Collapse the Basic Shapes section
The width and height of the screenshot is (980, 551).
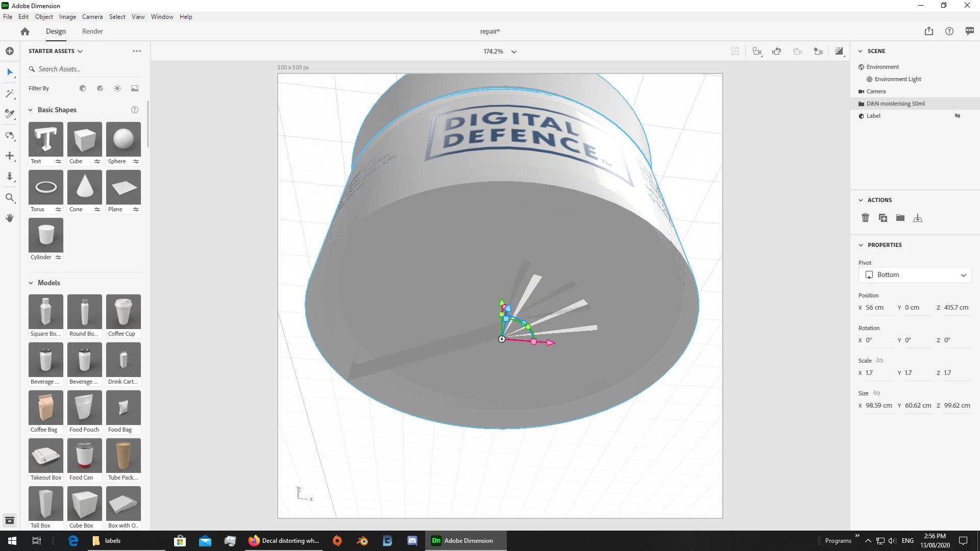31,110
